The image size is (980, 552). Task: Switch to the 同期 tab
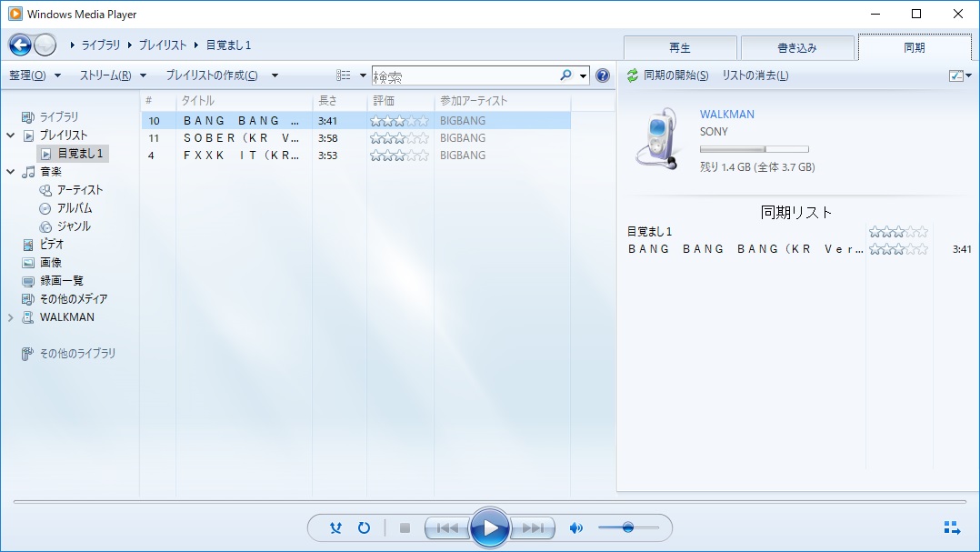tap(915, 47)
